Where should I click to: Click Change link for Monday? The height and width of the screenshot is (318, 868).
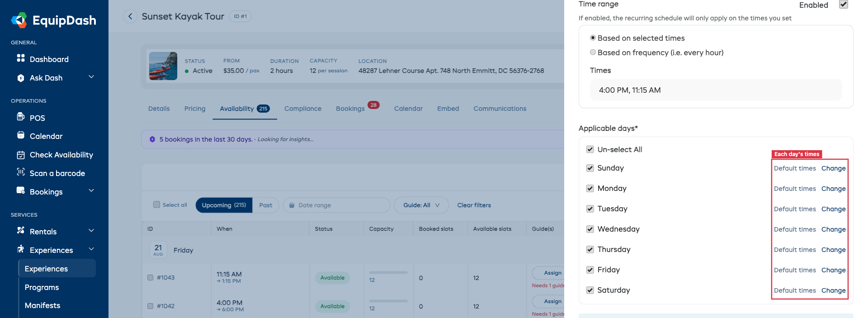point(833,189)
